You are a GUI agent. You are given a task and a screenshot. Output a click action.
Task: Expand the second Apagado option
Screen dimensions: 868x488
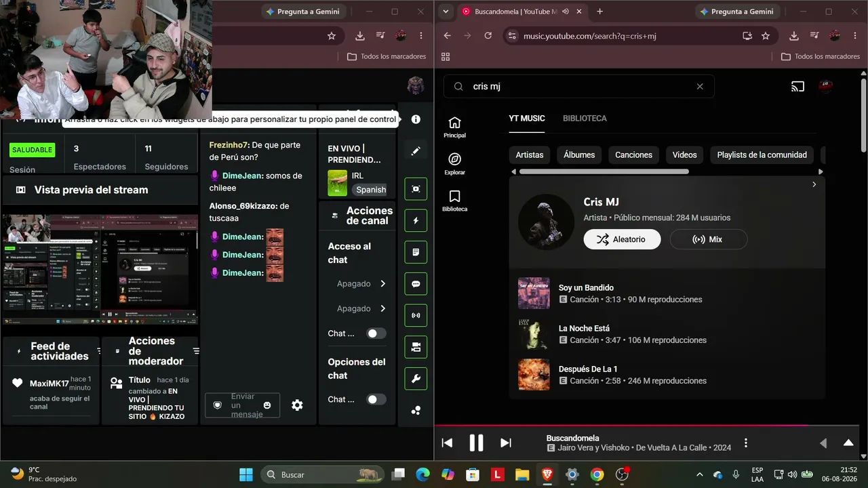[x=382, y=308]
